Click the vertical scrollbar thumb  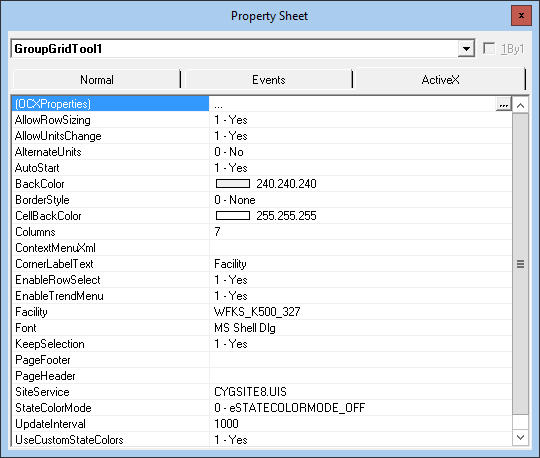pos(520,264)
